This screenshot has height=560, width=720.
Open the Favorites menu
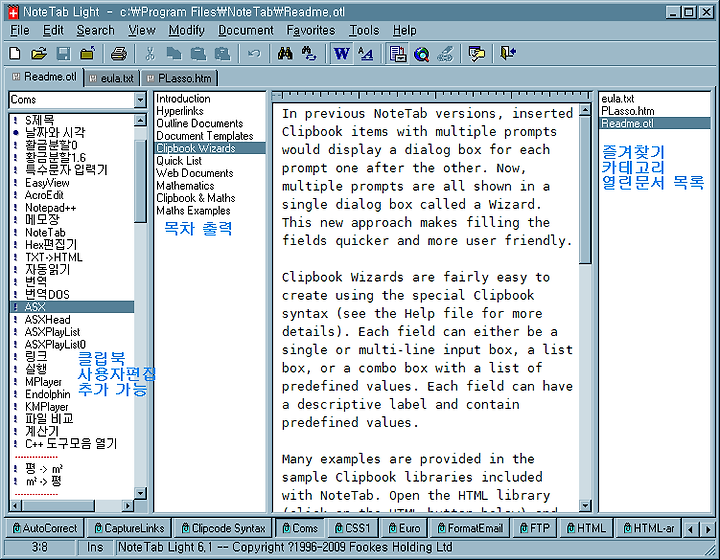point(311,30)
